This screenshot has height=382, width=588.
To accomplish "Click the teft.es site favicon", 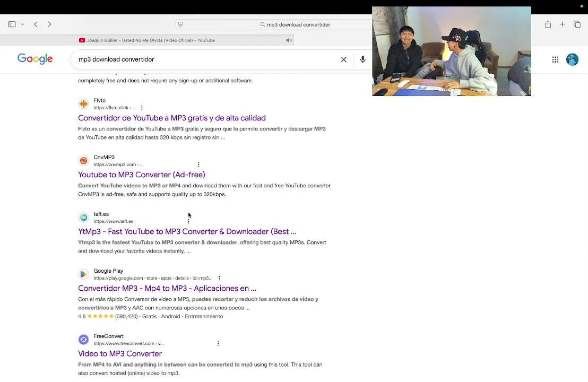I will (84, 218).
